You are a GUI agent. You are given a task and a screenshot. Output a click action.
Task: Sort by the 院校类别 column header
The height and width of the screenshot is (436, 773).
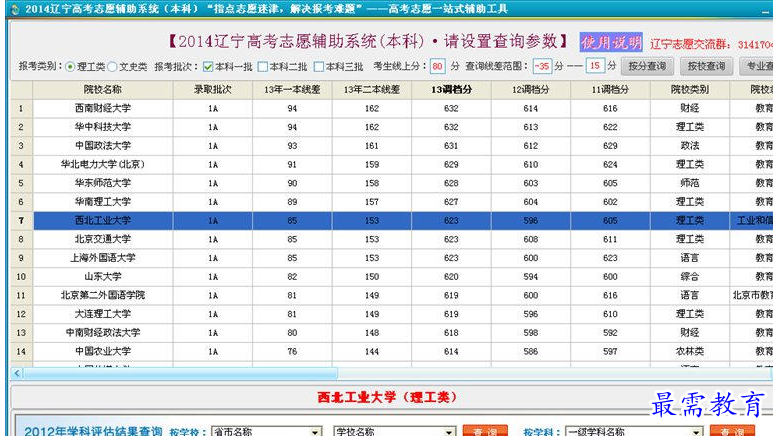click(690, 90)
